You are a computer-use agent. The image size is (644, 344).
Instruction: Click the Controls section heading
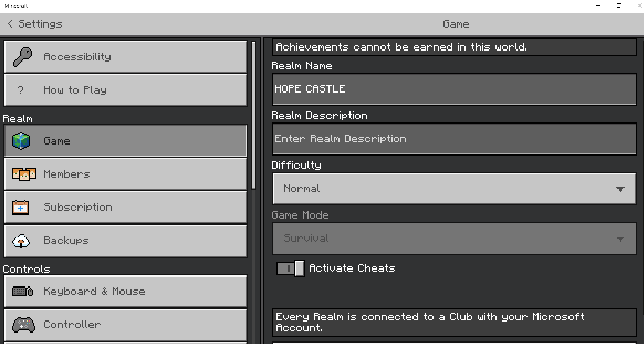(27, 269)
